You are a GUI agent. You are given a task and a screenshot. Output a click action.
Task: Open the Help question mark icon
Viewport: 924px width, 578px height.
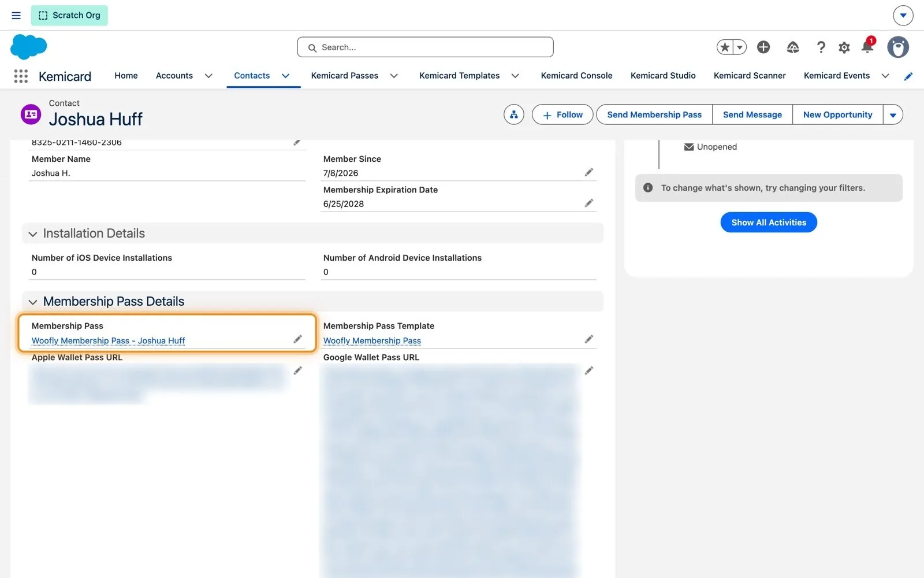(821, 47)
